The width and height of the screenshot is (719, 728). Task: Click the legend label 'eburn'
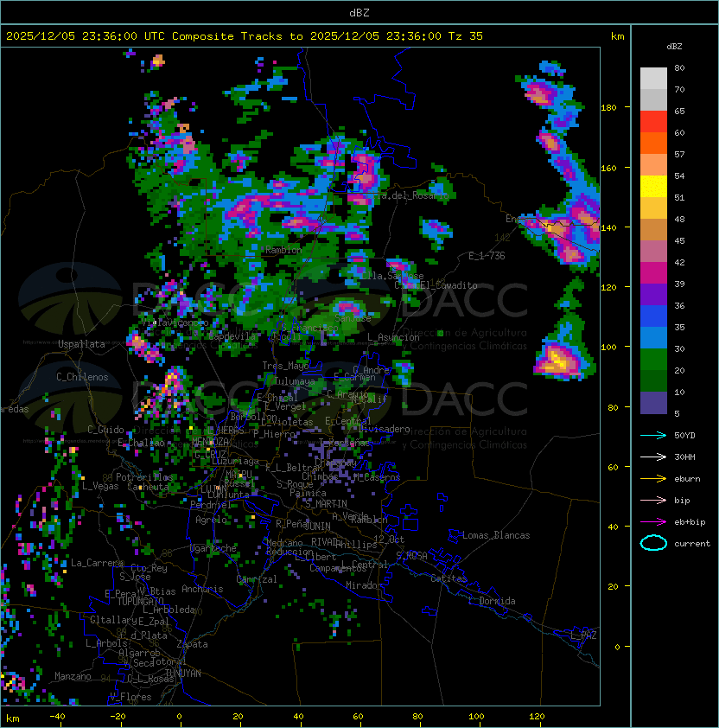point(687,479)
